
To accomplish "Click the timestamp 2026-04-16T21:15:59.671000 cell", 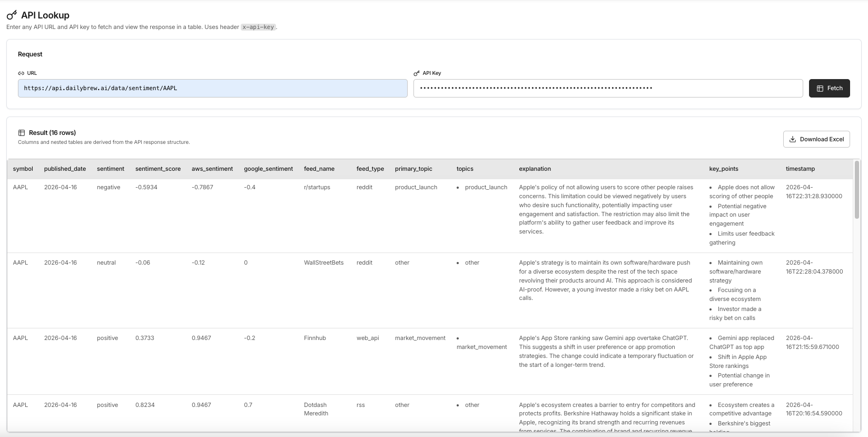I will (813, 342).
